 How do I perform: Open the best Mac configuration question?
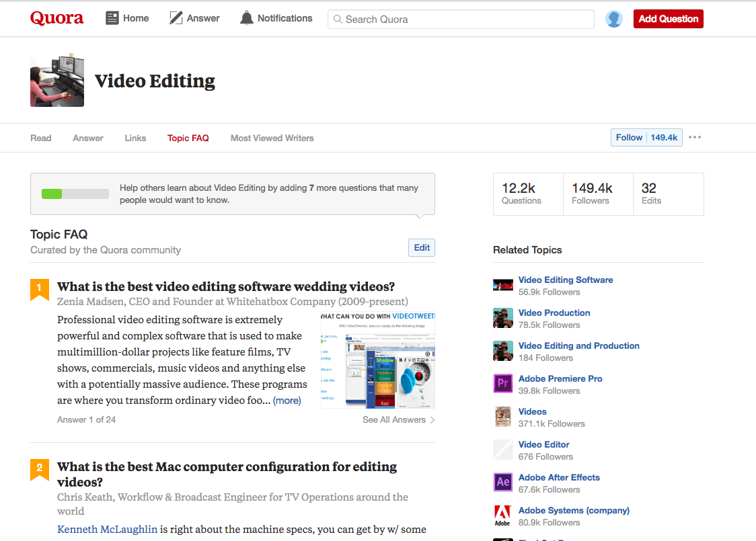pyautogui.click(x=227, y=474)
